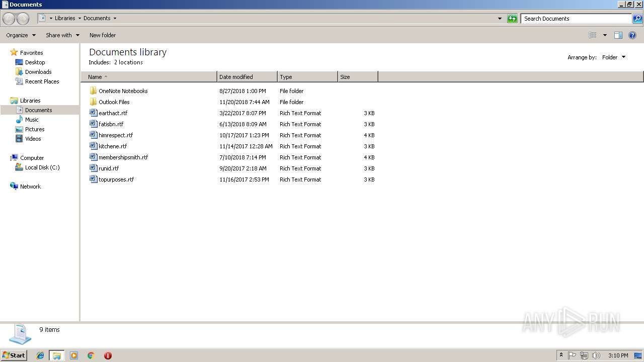Click the Libraries breadcrumb in address bar
644x362 pixels.
(65, 19)
